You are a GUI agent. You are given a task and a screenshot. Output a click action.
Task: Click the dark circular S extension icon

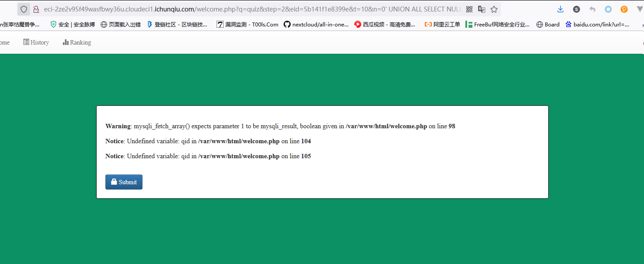point(577,9)
